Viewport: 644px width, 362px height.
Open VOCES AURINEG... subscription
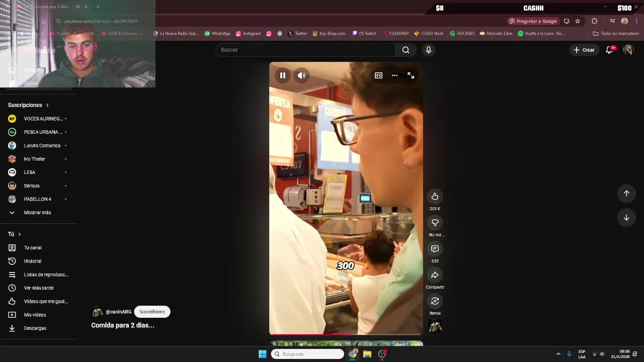tap(39, 119)
